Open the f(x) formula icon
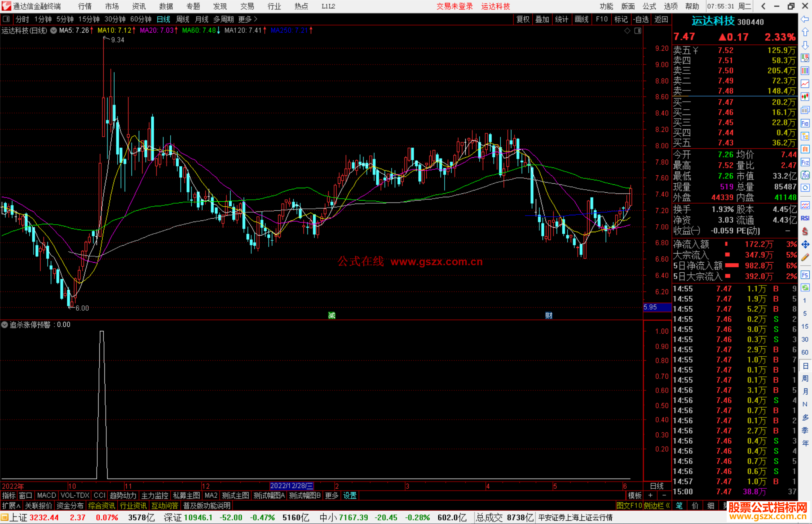 805,175
